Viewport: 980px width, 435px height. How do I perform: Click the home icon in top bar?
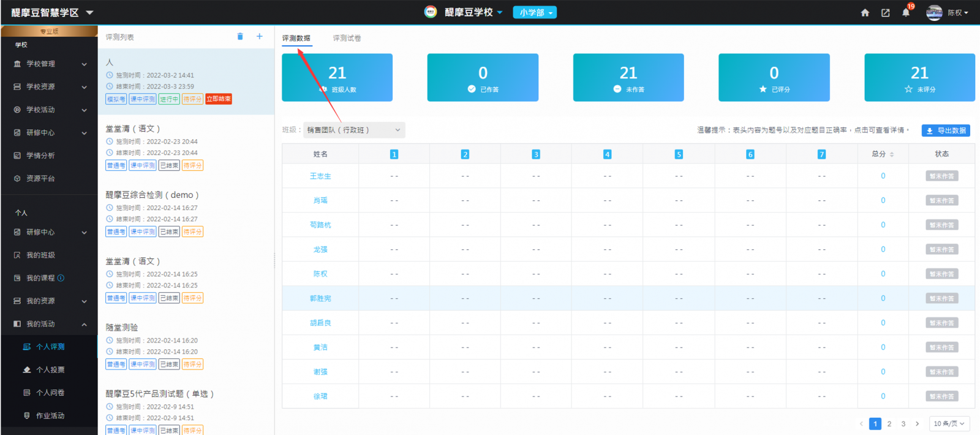click(865, 13)
